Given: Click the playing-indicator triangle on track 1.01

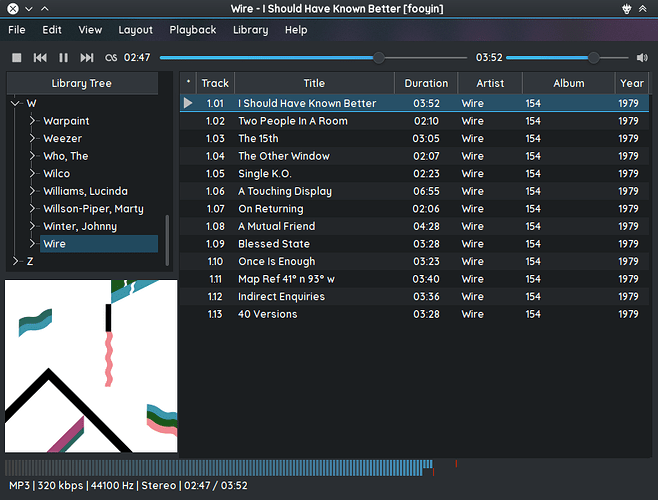Looking at the screenshot, I should (188, 103).
